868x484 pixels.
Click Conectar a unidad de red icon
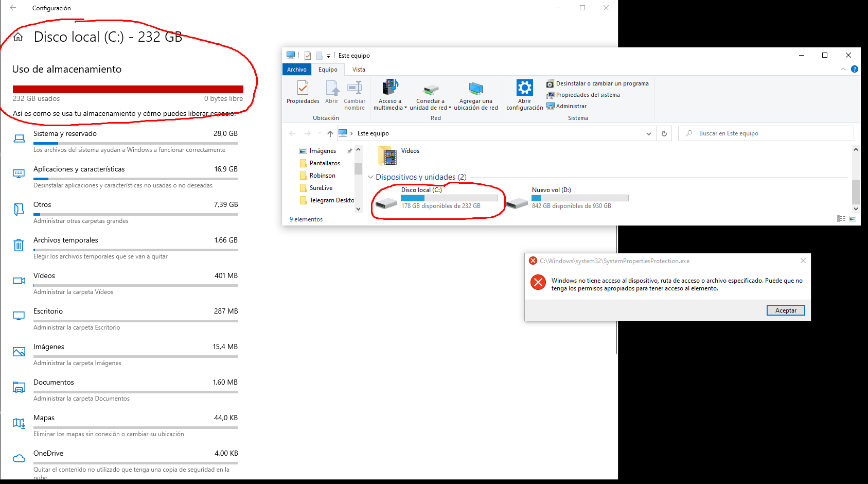tap(431, 89)
